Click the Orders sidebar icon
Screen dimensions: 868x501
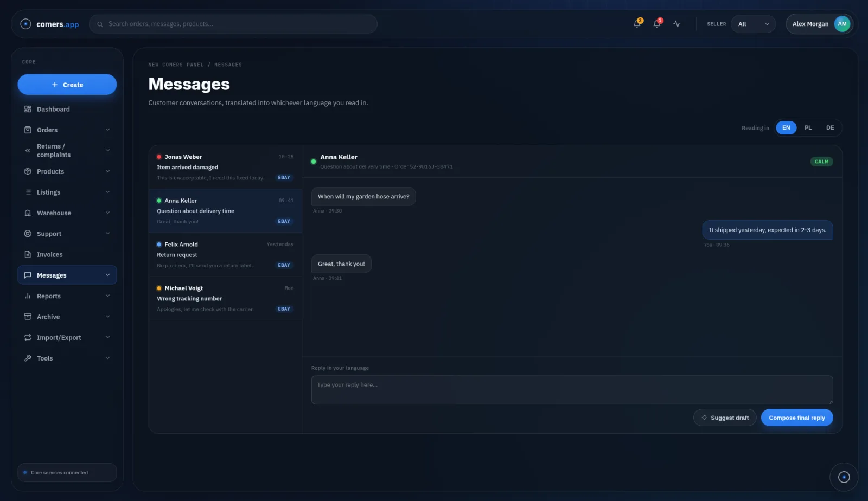(x=28, y=130)
